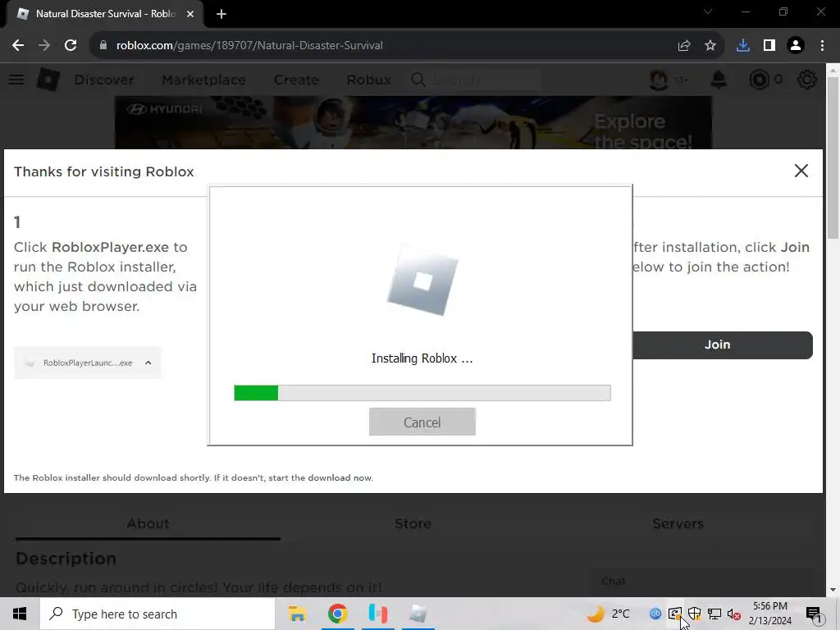
Task: Open the tab search dropdown arrow
Action: (x=708, y=11)
